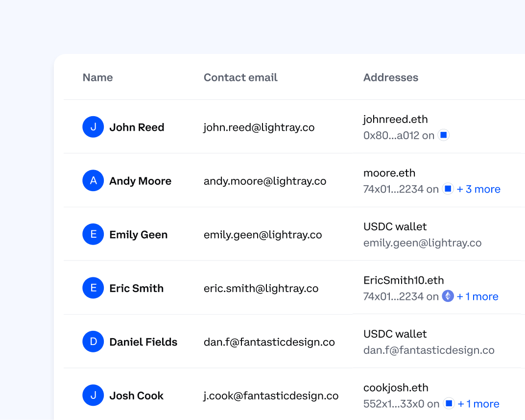Screen dimensions: 525x420
Task: Click the chain icon beside Andy Moore's address
Action: click(x=448, y=189)
